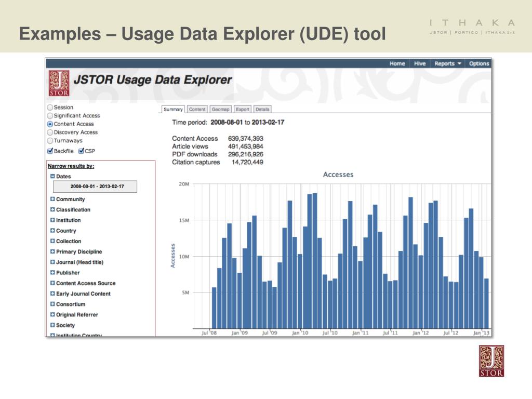Select the Session radio button
This screenshot has height=399, width=532.
(50, 108)
